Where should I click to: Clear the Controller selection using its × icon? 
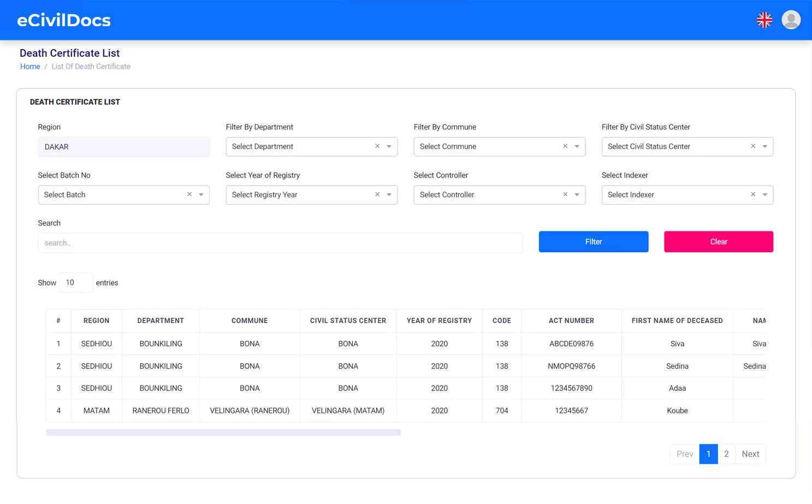coord(565,194)
